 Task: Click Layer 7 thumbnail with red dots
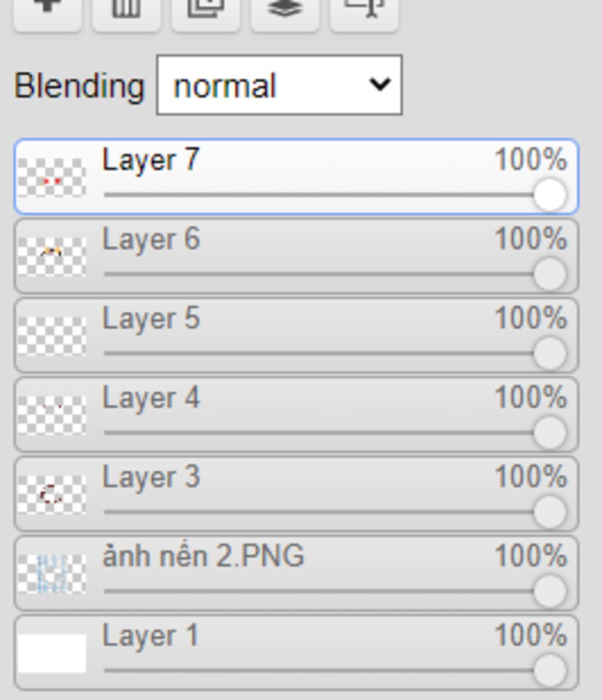point(52,177)
